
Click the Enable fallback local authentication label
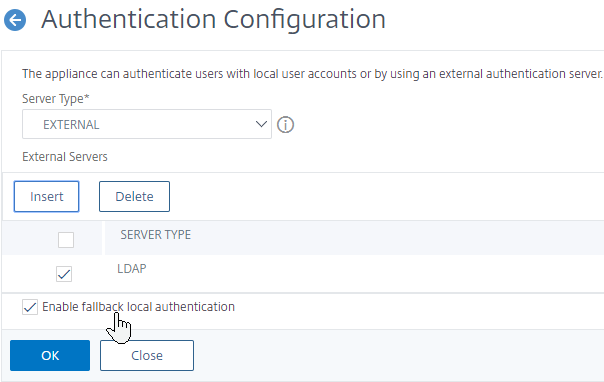[x=138, y=307]
